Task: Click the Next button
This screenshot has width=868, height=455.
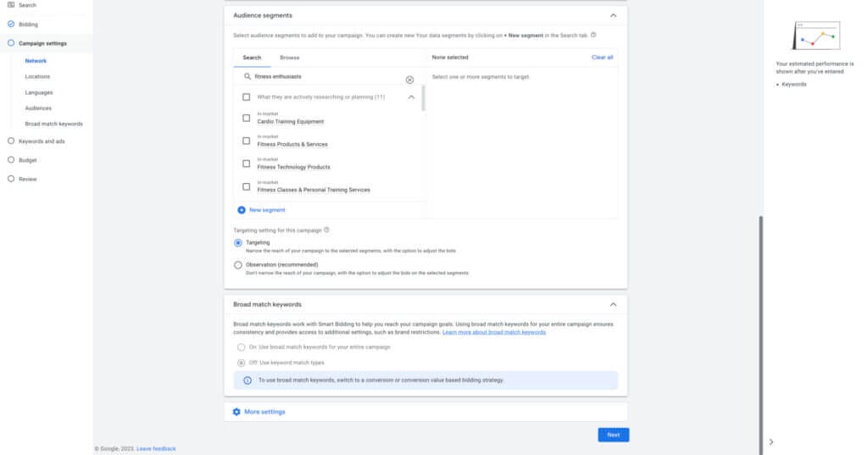Action: click(614, 435)
